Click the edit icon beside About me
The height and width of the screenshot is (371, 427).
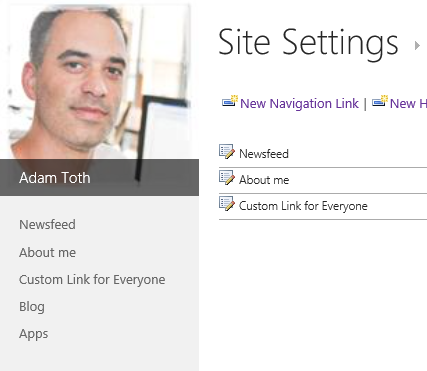click(x=227, y=178)
